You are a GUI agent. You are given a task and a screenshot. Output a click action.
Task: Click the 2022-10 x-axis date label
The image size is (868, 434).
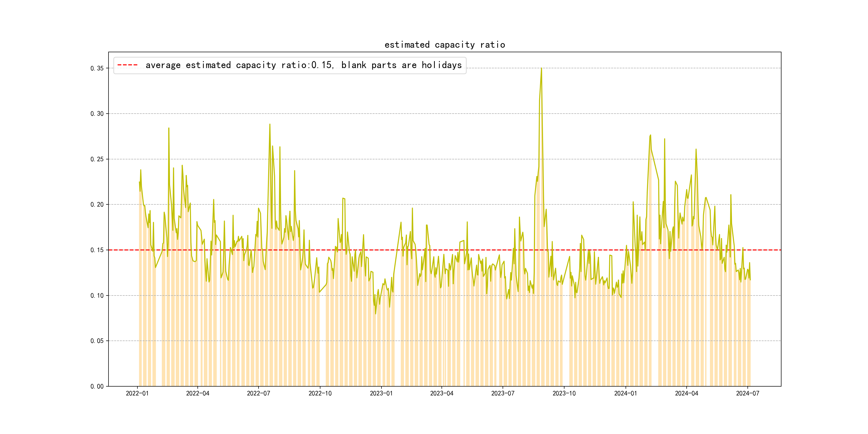point(320,394)
